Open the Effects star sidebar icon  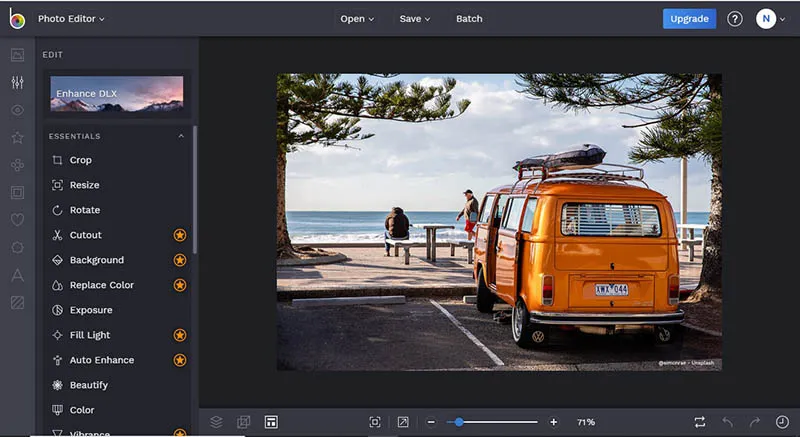tap(17, 137)
